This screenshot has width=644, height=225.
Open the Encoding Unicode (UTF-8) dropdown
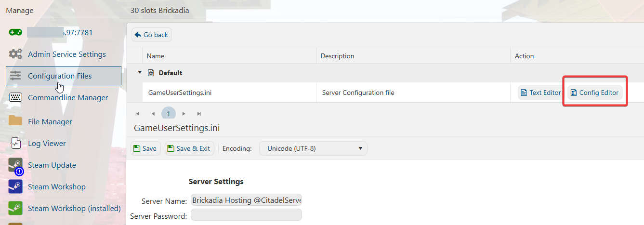313,148
